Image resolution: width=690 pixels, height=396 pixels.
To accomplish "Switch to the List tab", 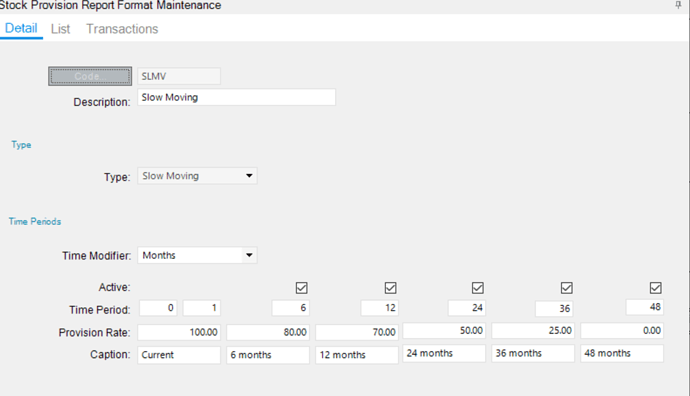I will tap(60, 29).
